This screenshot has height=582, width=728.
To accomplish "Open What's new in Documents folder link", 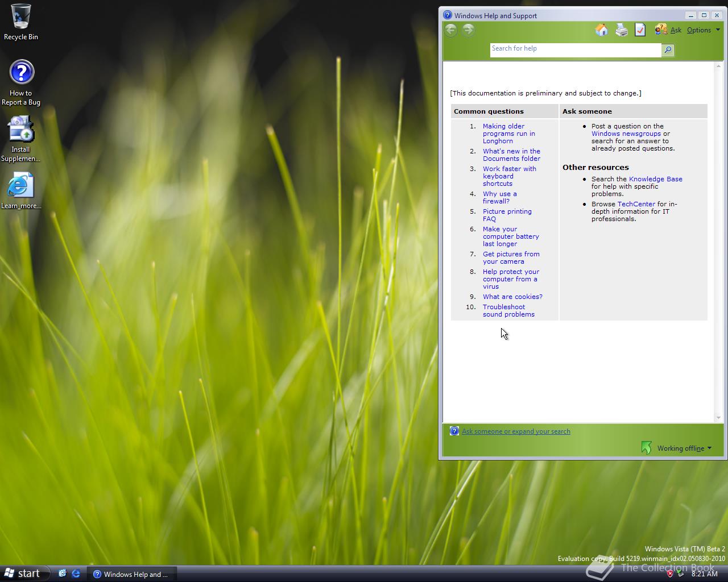I will pyautogui.click(x=511, y=155).
